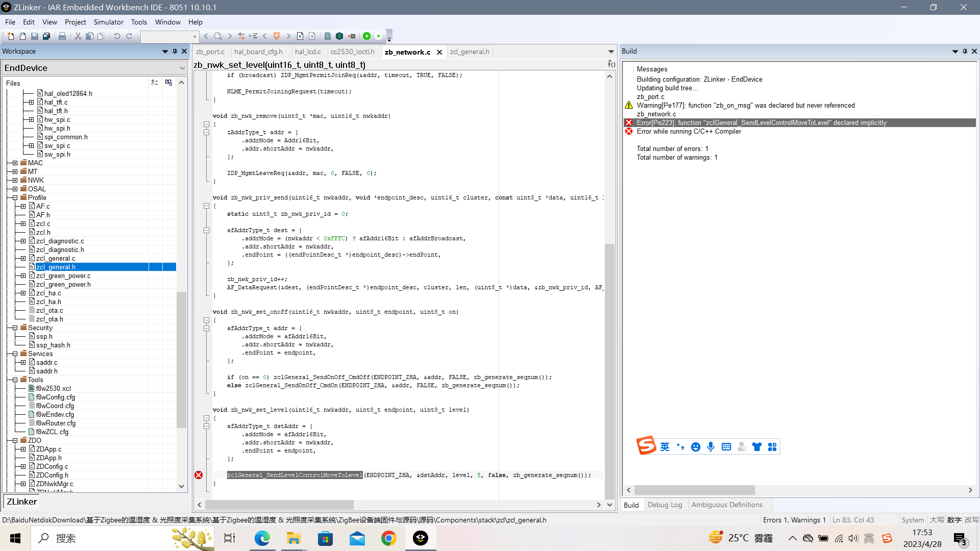Collapse the Profile folder in tree

coord(15,198)
